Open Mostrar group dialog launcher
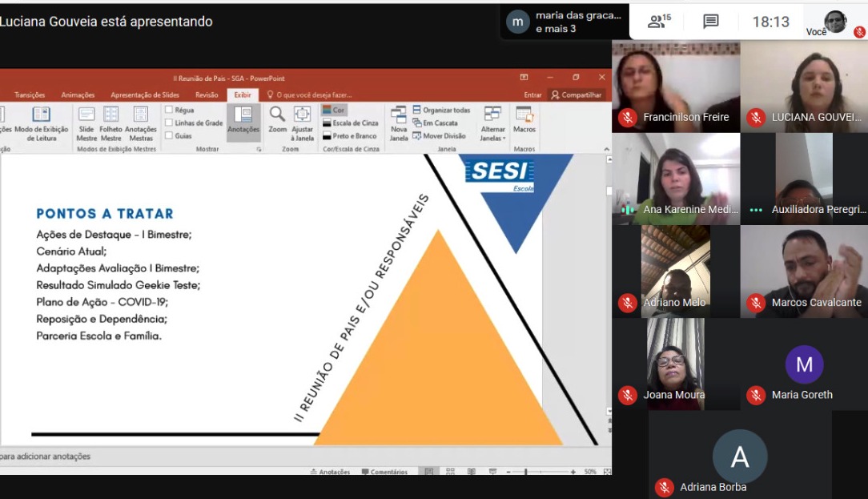Viewport: 868px width, 499px height. pos(259,149)
